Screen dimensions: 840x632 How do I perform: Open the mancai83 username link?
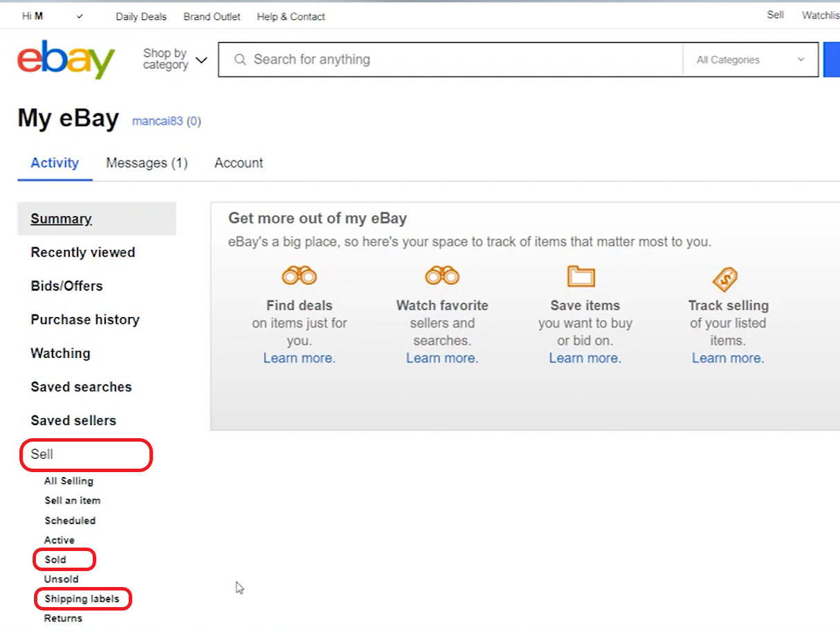pos(157,121)
